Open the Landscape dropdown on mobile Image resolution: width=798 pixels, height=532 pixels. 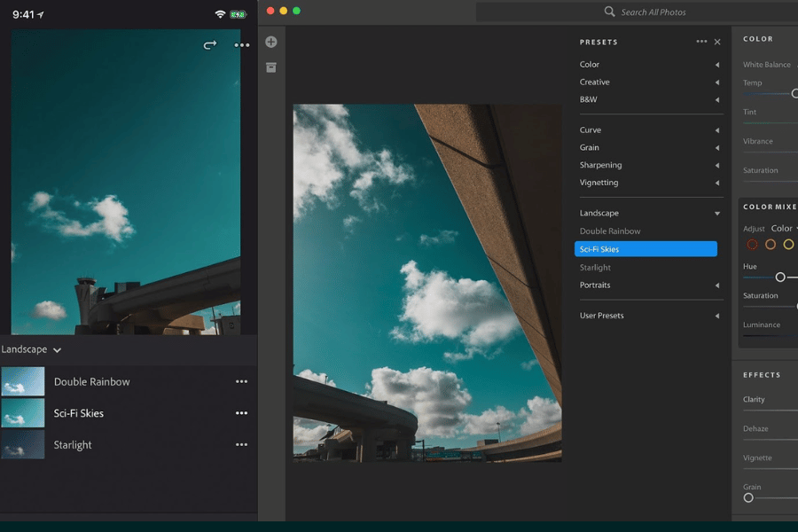pyautogui.click(x=31, y=349)
